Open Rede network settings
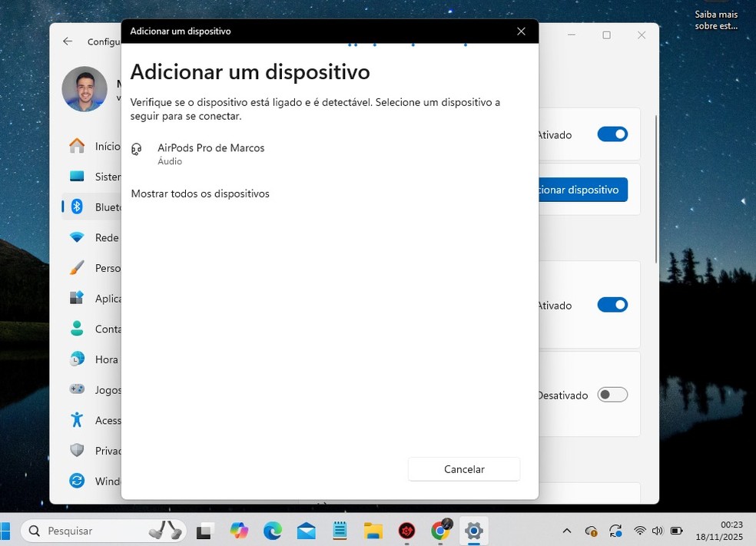 coord(91,237)
